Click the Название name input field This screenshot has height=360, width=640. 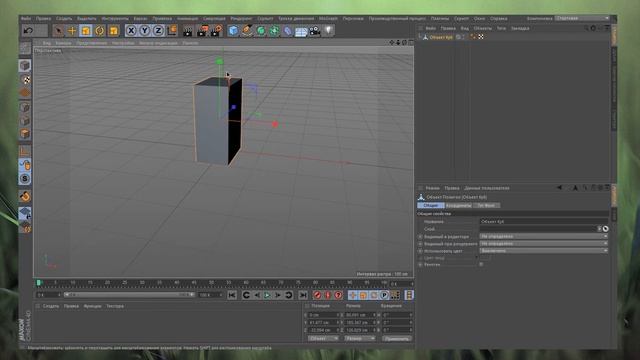click(x=544, y=222)
